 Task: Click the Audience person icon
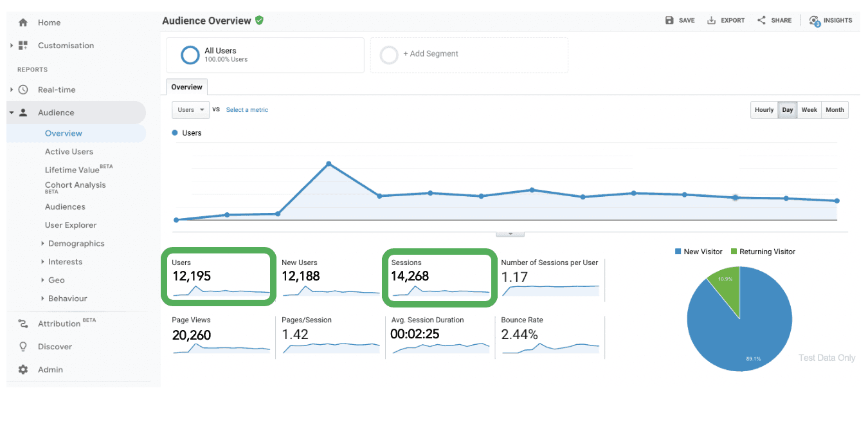pos(24,112)
